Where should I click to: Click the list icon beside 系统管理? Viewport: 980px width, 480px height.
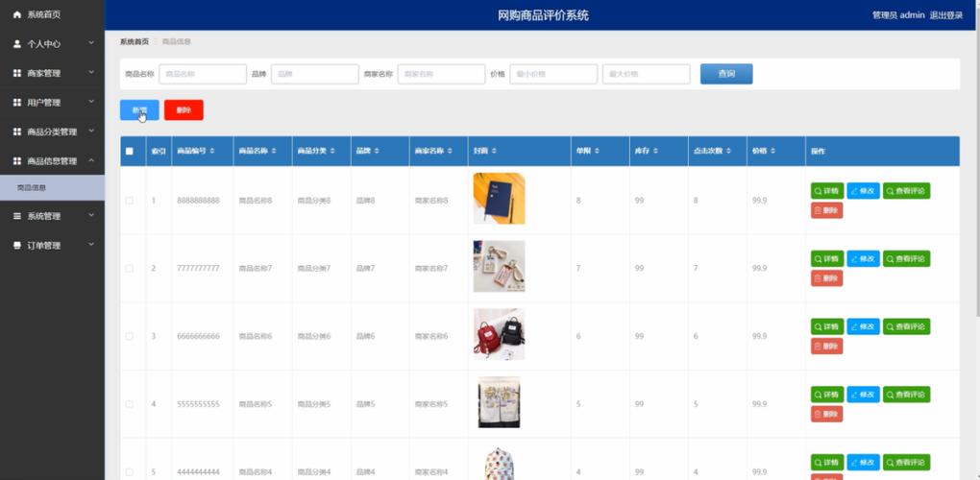[17, 217]
